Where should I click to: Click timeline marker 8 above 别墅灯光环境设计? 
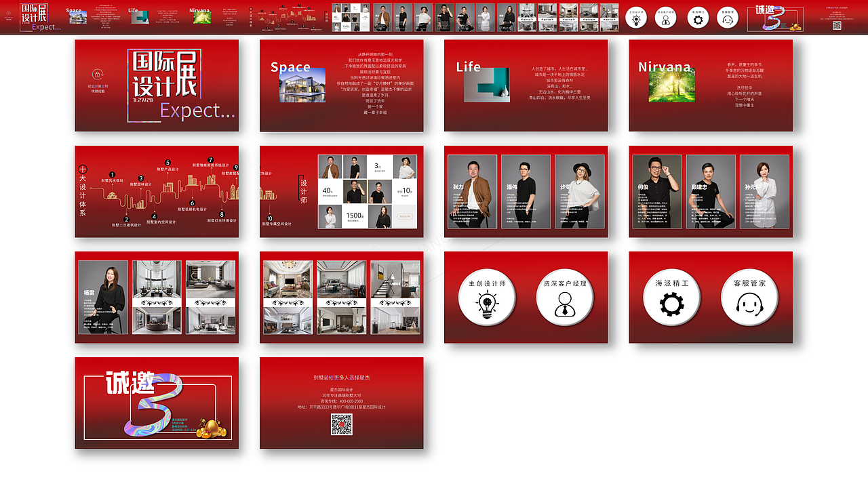pos(222,214)
